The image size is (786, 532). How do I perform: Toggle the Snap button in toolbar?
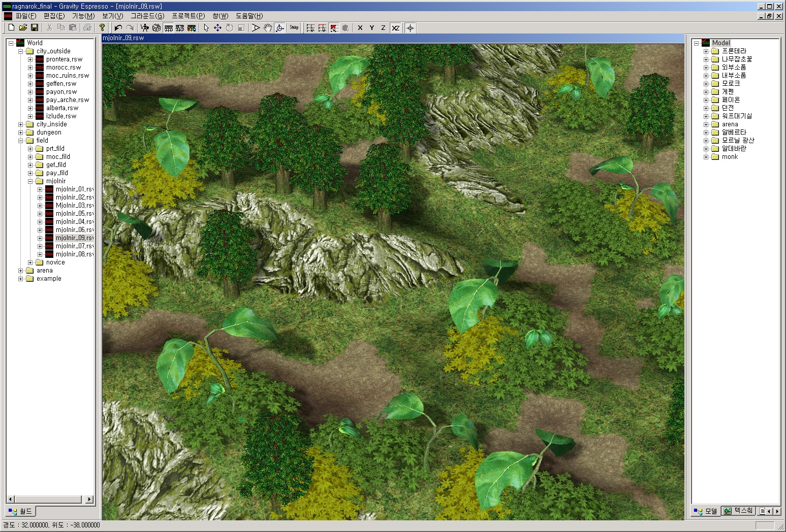(x=294, y=28)
